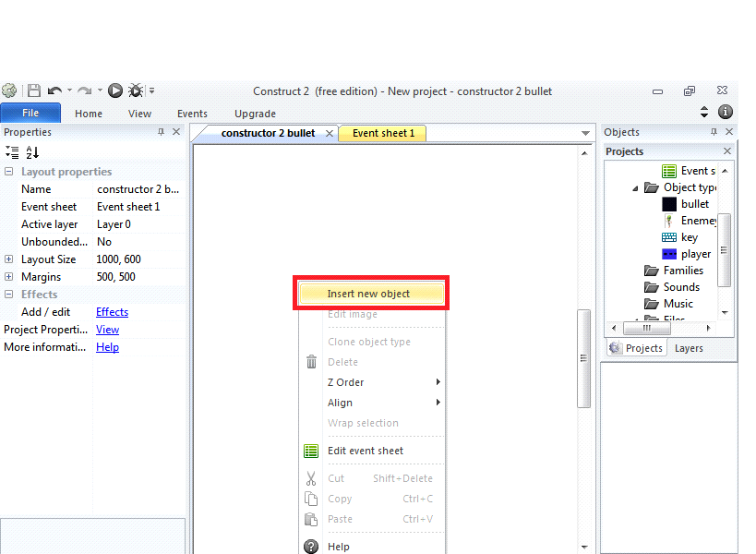Open the Effects link in Add / edit

click(112, 312)
